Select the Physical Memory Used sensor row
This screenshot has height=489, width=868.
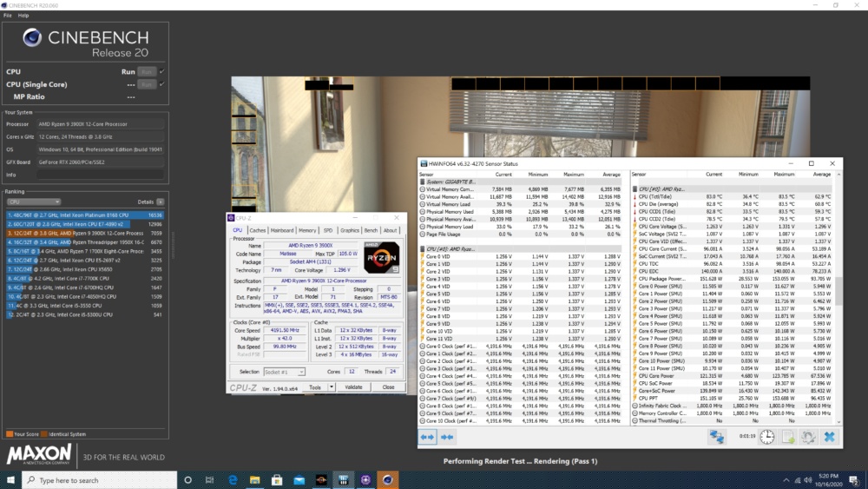[x=520, y=212]
